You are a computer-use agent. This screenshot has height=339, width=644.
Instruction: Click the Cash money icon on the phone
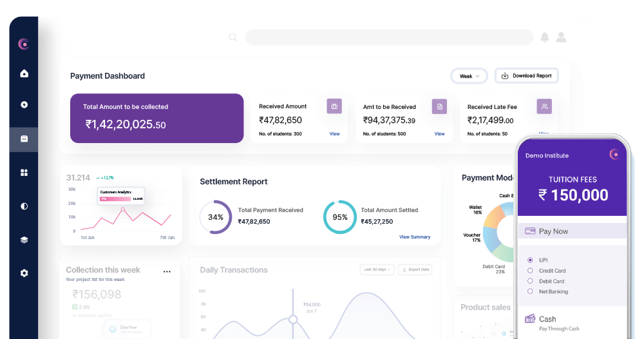click(530, 318)
